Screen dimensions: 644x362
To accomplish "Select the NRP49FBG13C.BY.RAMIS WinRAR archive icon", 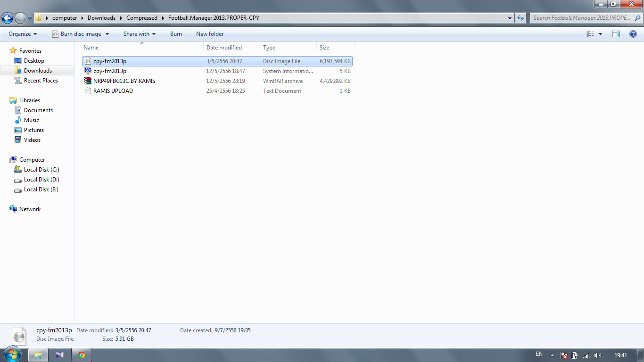I will pyautogui.click(x=88, y=81).
